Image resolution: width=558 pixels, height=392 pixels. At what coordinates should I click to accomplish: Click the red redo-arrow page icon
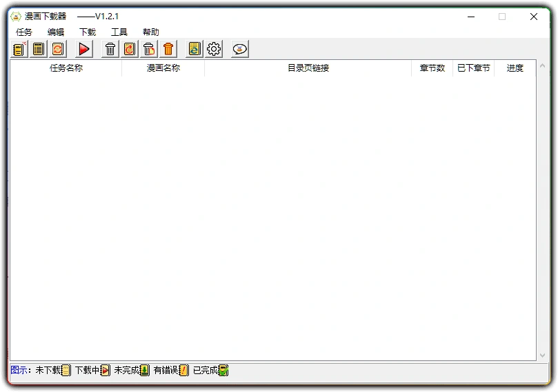click(x=130, y=49)
